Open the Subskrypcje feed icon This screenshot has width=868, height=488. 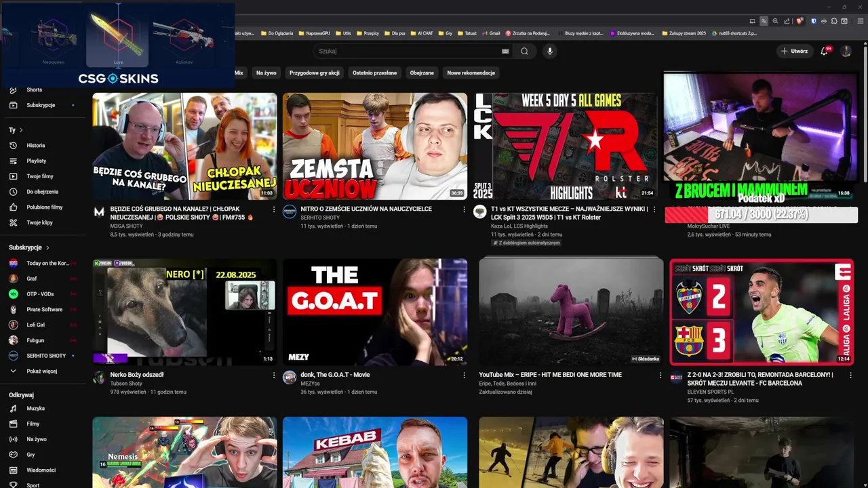[x=13, y=105]
